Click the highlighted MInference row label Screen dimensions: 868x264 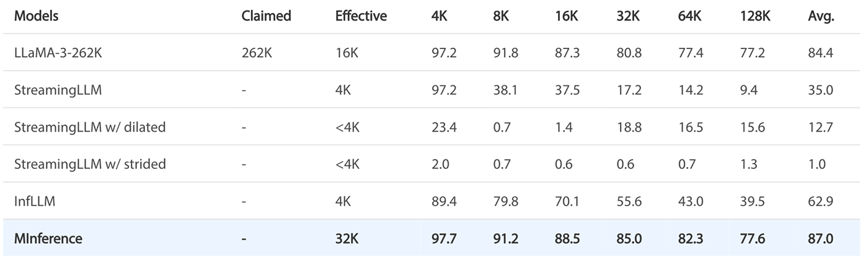click(x=48, y=238)
